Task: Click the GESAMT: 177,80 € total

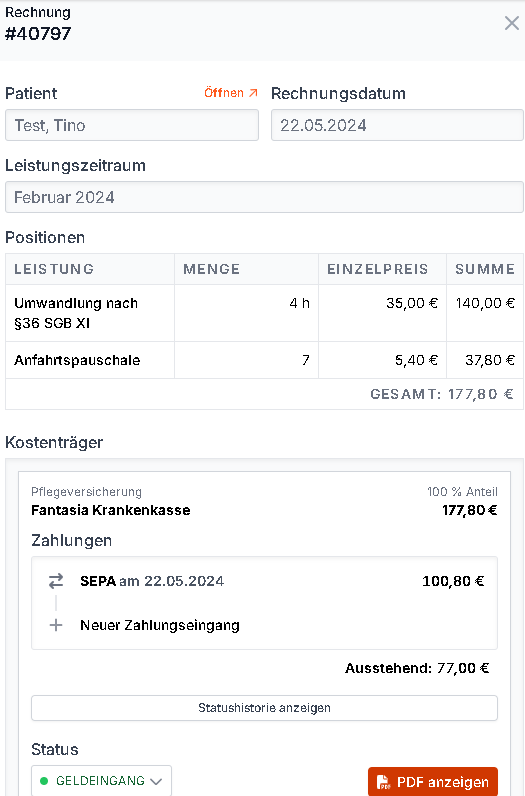Action: pos(442,394)
